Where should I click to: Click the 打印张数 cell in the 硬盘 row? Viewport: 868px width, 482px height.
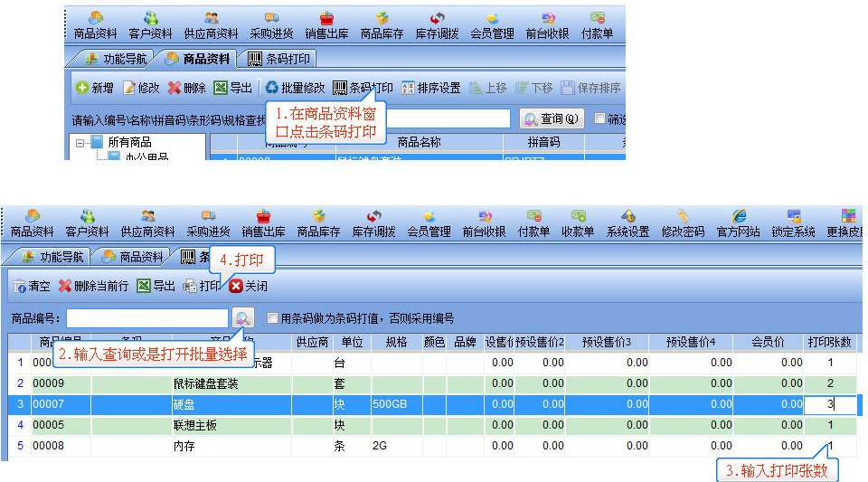pos(830,404)
